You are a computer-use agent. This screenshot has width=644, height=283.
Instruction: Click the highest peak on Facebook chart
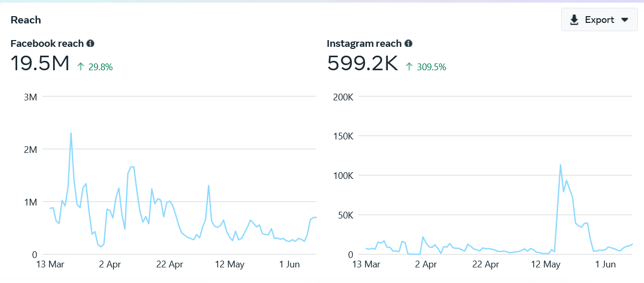71,133
